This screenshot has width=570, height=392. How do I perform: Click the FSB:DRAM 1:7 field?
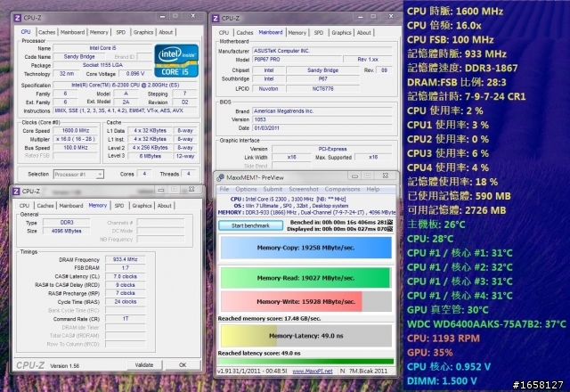pos(125,268)
